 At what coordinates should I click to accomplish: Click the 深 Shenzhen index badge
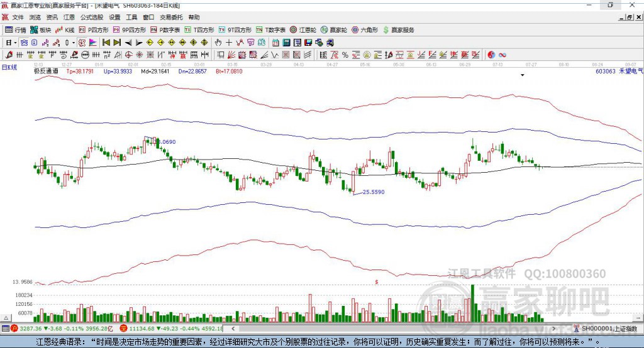pos(124,329)
